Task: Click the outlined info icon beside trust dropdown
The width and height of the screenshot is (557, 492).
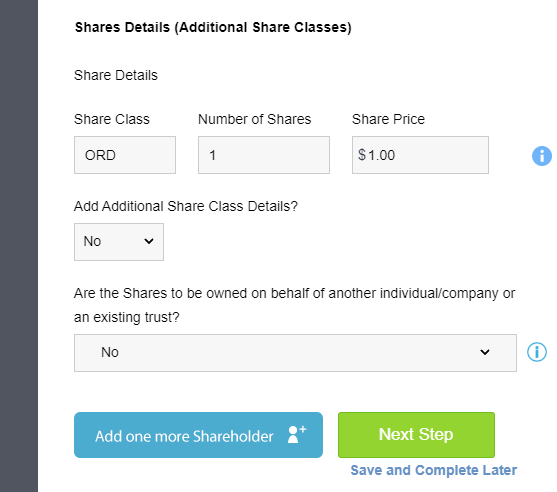Action: [537, 352]
